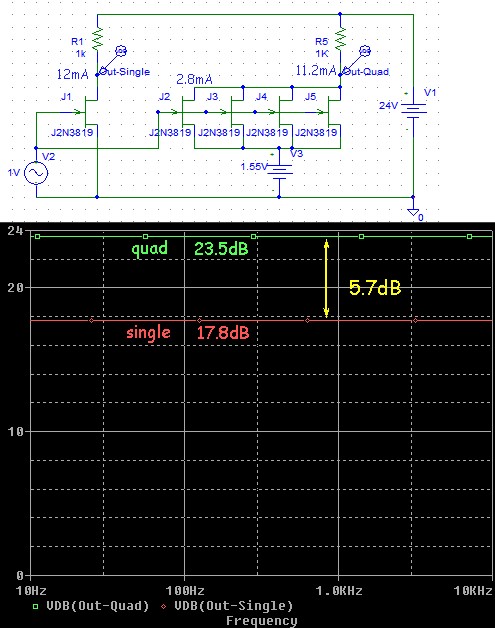
Task: Click the green quad annotation text
Action: 149,249
